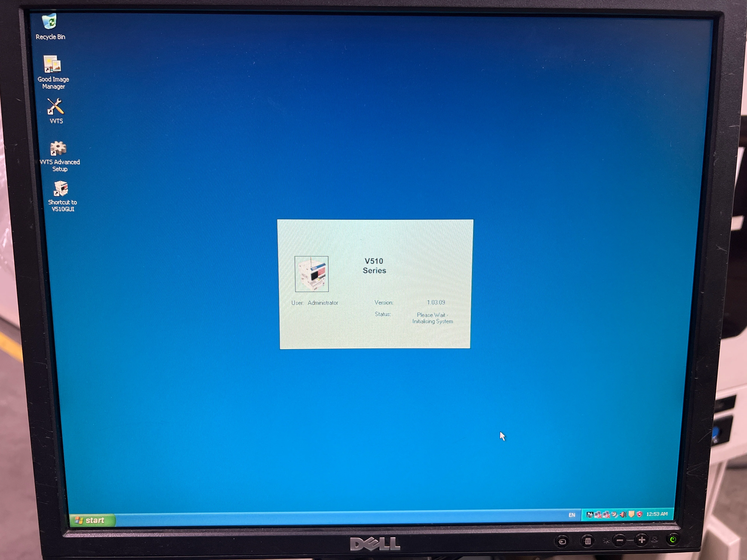Click the Administrator user name label
Screen dimensions: 747x560
[323, 303]
